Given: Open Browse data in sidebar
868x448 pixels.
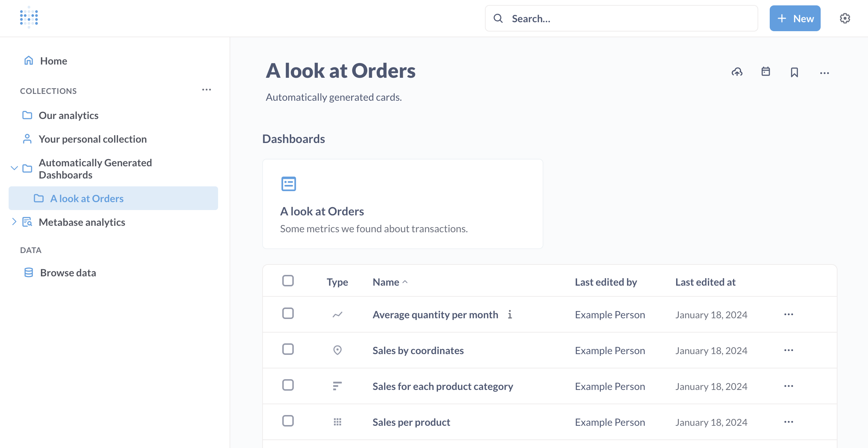Looking at the screenshot, I should tap(68, 273).
